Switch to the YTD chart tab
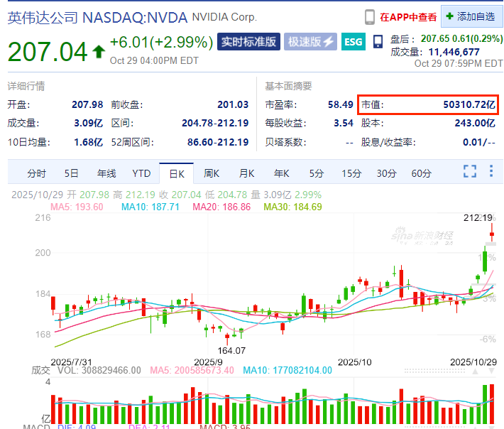The image size is (504, 429). [x=141, y=173]
